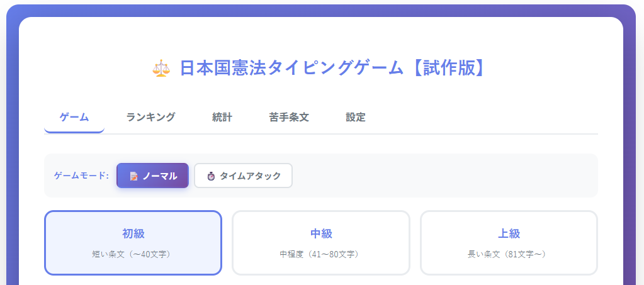
Task: Switch to the ゲーム tab
Action: point(74,118)
